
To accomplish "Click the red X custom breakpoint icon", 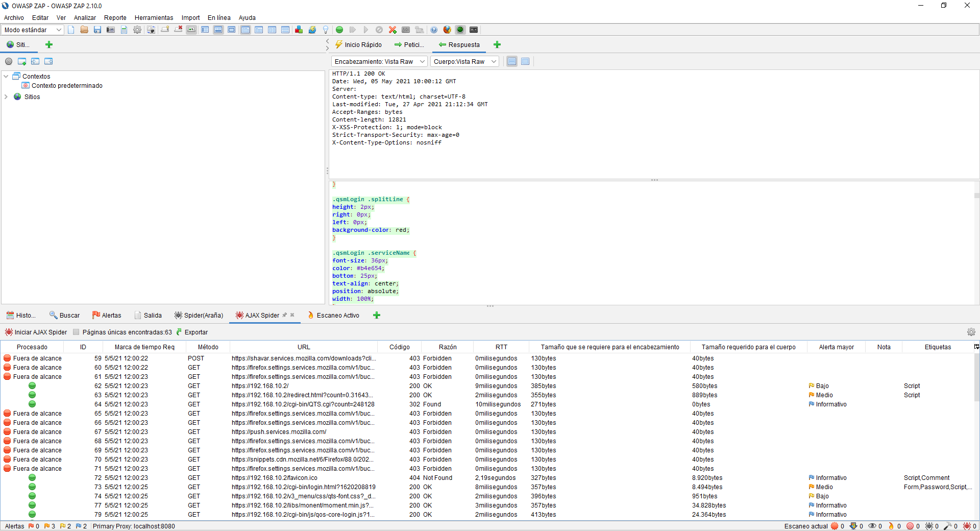I will [x=393, y=30].
